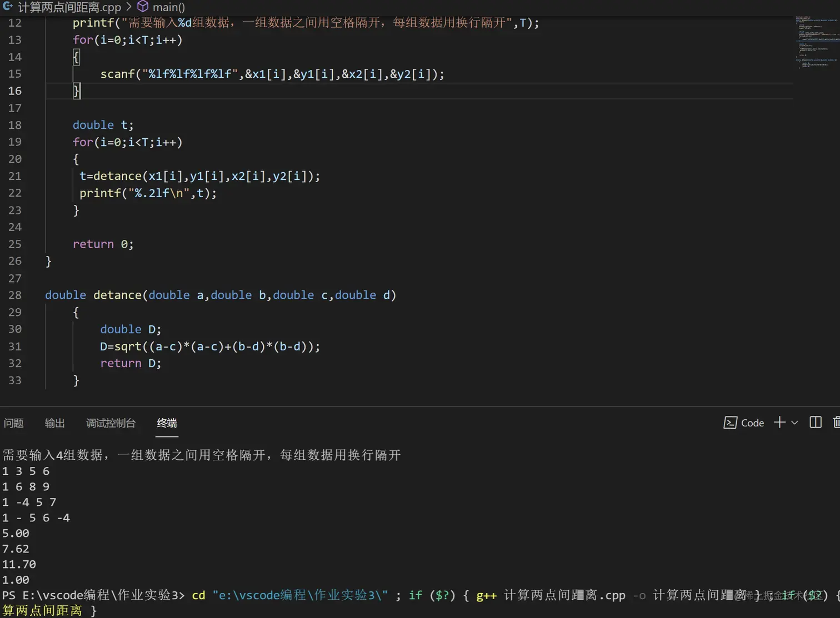Click the PS E:\vscode编程\作业实验3> prompt
Viewport: 840px width, 618px height.
pos(93,595)
